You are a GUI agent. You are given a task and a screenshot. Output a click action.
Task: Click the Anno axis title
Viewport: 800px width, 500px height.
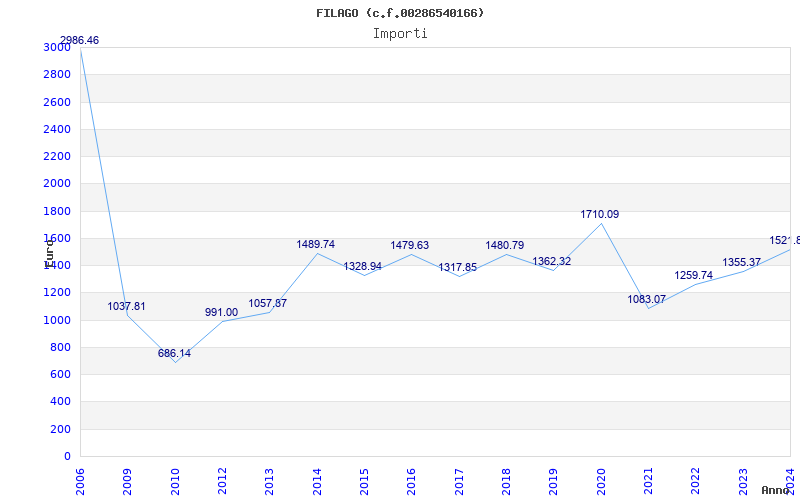point(775,490)
